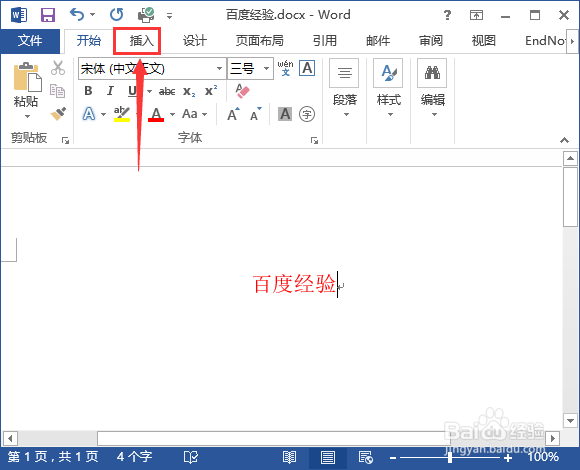
Task: Switch to 开始 Home tab
Action: click(89, 40)
